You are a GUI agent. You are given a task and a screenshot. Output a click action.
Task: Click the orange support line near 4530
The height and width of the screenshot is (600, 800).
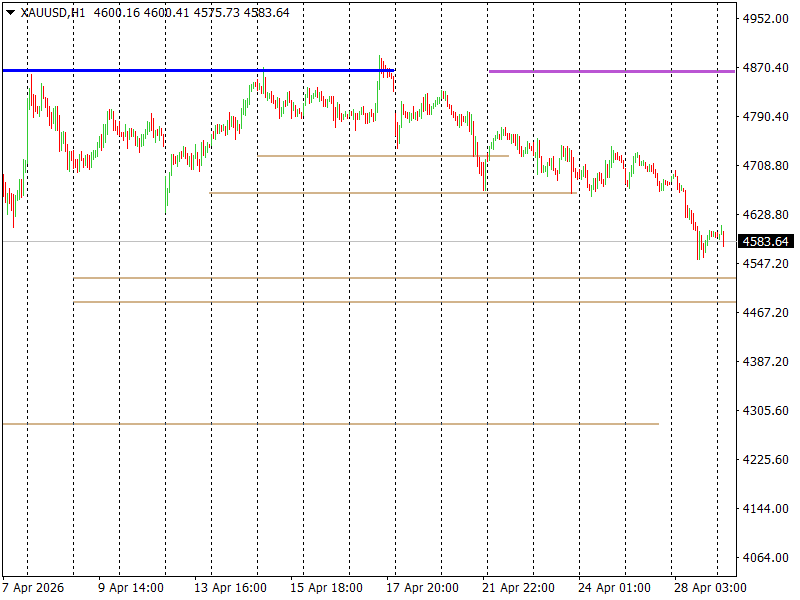tap(400, 277)
